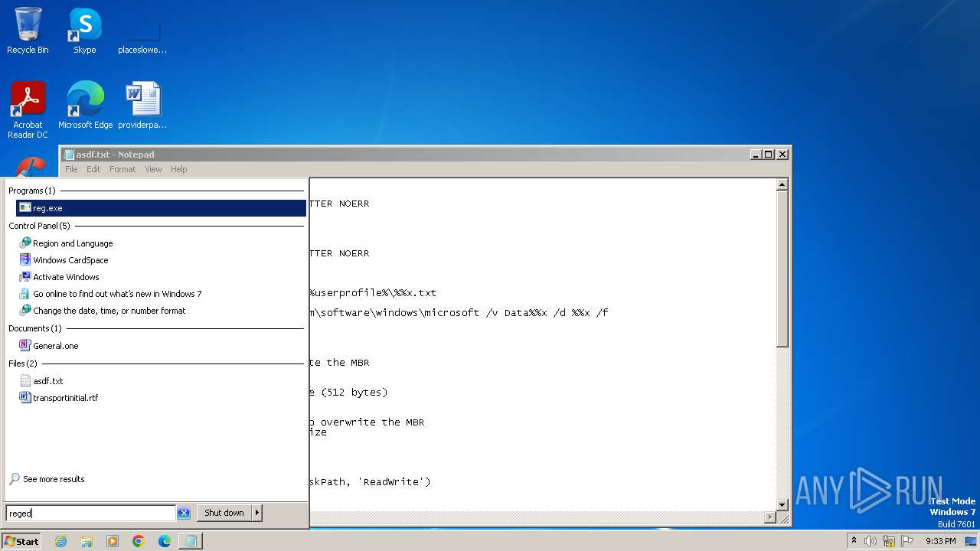The image size is (980, 551).
Task: Expand shut down options arrow
Action: (x=257, y=513)
